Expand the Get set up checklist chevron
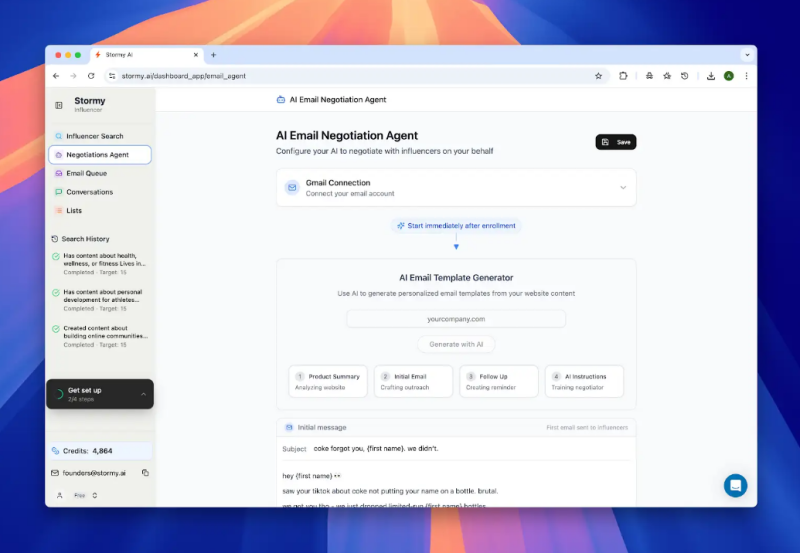Image resolution: width=800 pixels, height=553 pixels. [x=143, y=394]
